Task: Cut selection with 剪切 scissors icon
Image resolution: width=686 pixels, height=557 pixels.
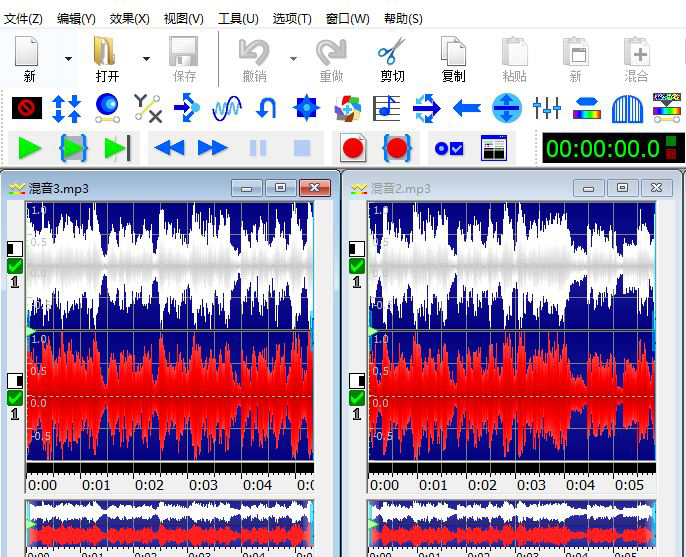Action: [x=392, y=59]
